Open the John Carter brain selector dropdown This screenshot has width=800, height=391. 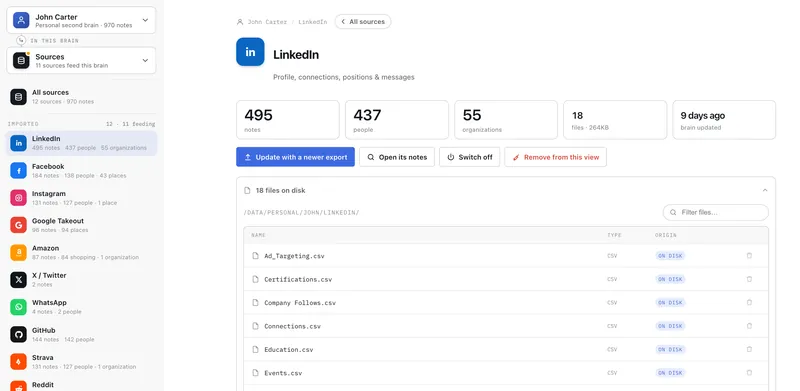tap(82, 20)
